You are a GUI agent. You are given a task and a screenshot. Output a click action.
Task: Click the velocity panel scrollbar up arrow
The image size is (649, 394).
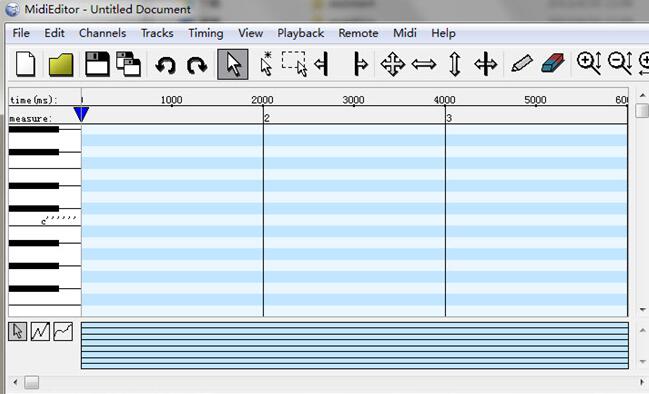pyautogui.click(x=642, y=330)
